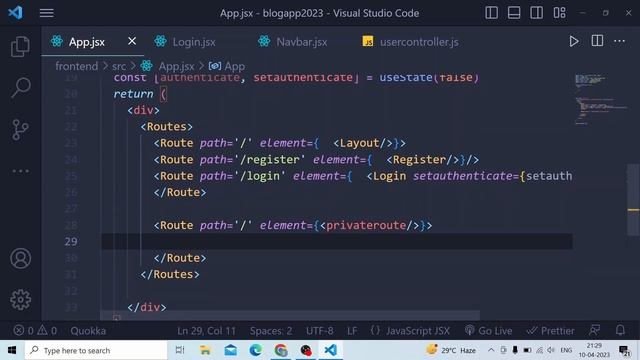This screenshot has height=360, width=640.
Task: Show hidden system tray icons
Action: [491, 350]
